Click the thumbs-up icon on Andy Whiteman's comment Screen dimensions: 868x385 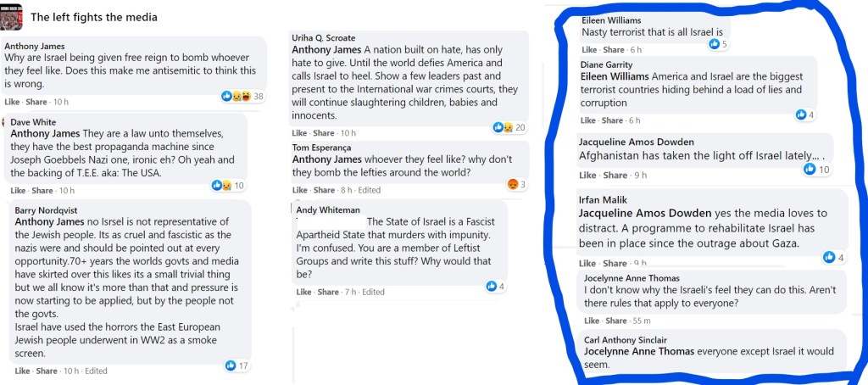491,286
